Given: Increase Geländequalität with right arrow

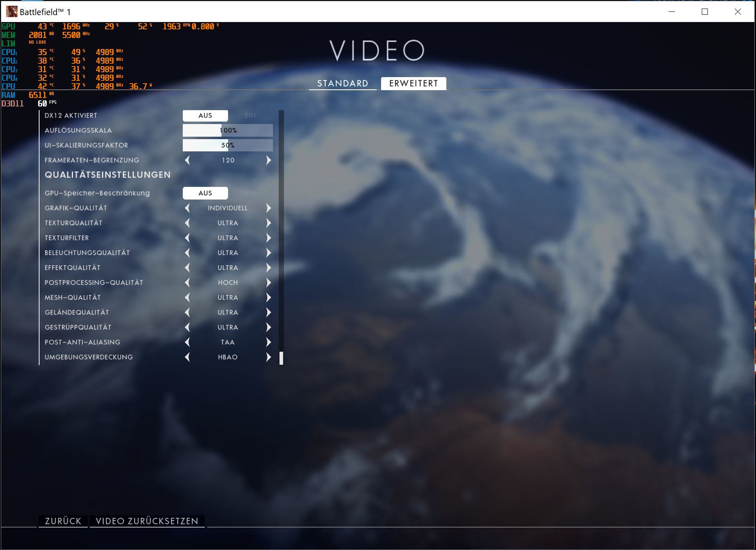Looking at the screenshot, I should [268, 313].
